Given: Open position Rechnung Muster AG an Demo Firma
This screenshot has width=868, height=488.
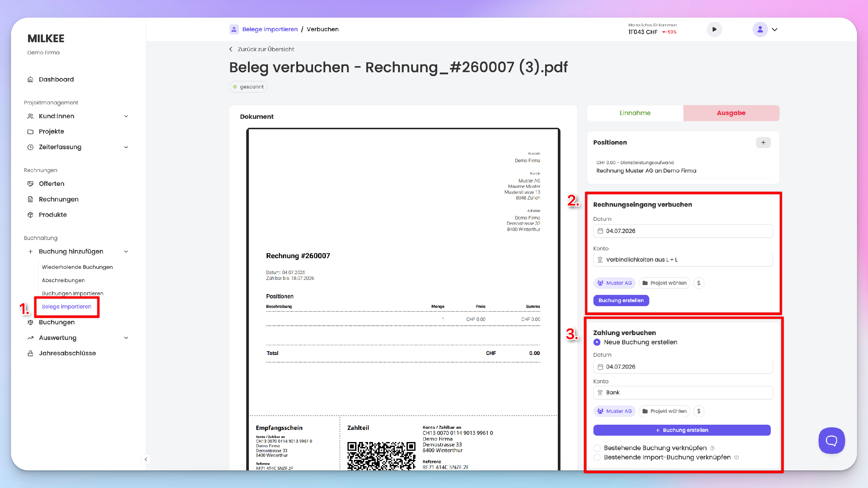Looking at the screenshot, I should pos(683,167).
